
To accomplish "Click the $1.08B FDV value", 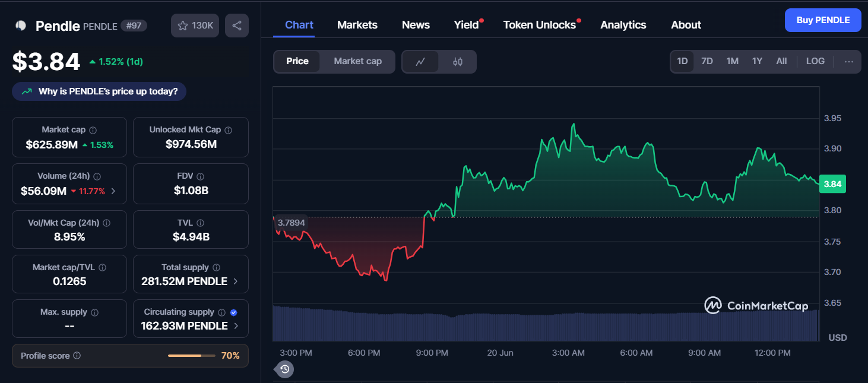I will tap(191, 191).
